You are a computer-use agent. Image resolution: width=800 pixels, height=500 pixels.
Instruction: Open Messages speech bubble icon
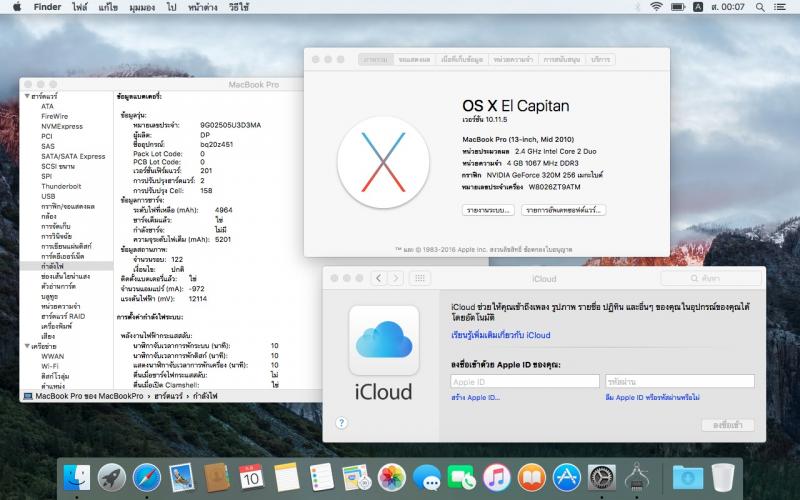click(x=427, y=478)
